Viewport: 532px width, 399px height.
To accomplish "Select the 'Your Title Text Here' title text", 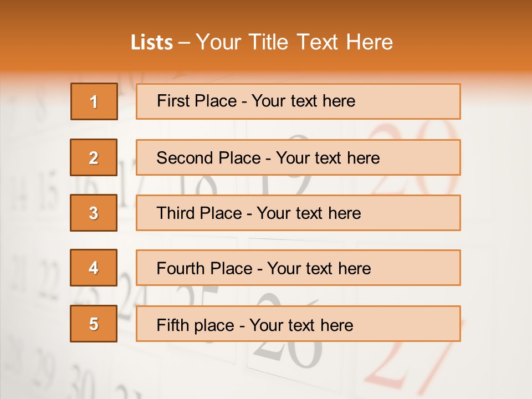I will click(294, 42).
